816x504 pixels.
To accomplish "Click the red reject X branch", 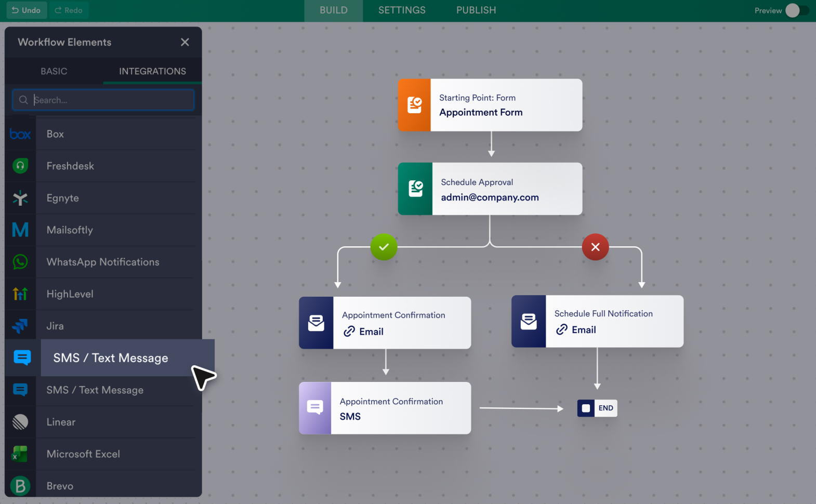I will click(596, 247).
